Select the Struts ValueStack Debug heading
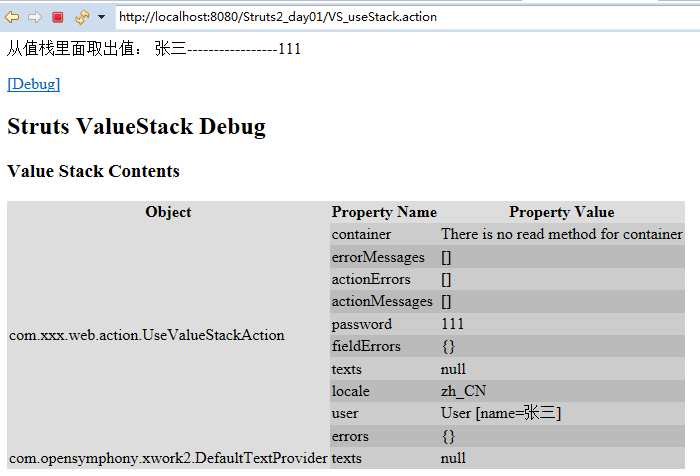Screen dimensions: 700x476 coord(136,126)
